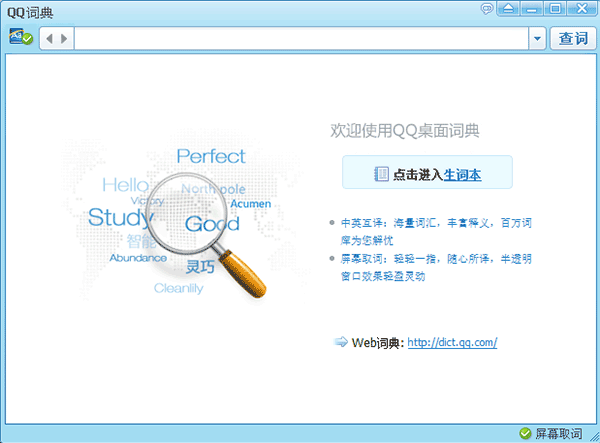This screenshot has height=443, width=600.
Task: Focus the word search input field
Action: click(x=302, y=38)
